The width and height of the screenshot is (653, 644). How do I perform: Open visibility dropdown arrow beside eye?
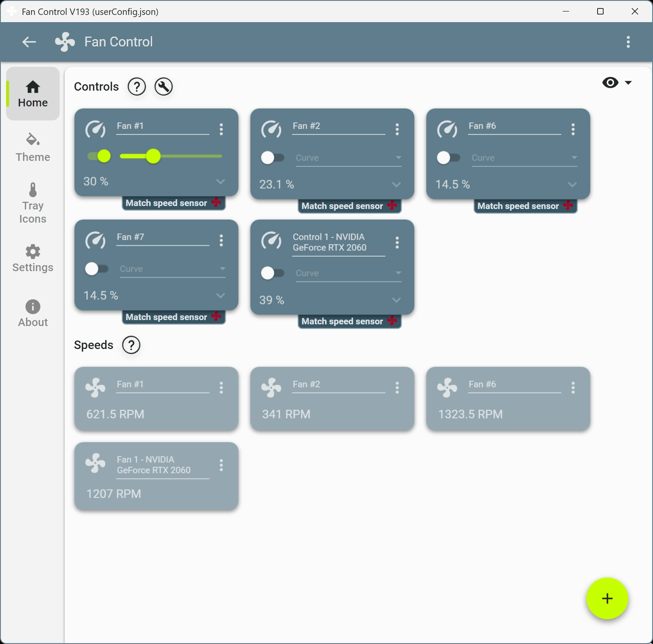[628, 83]
